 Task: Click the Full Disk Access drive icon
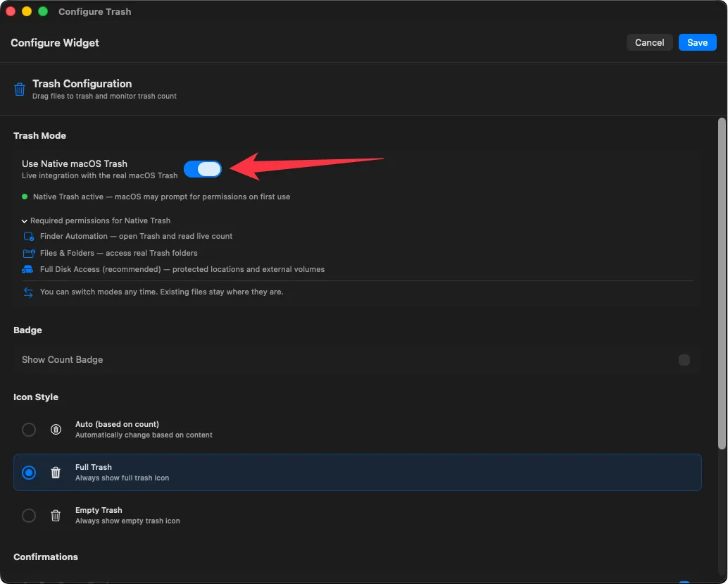point(28,270)
